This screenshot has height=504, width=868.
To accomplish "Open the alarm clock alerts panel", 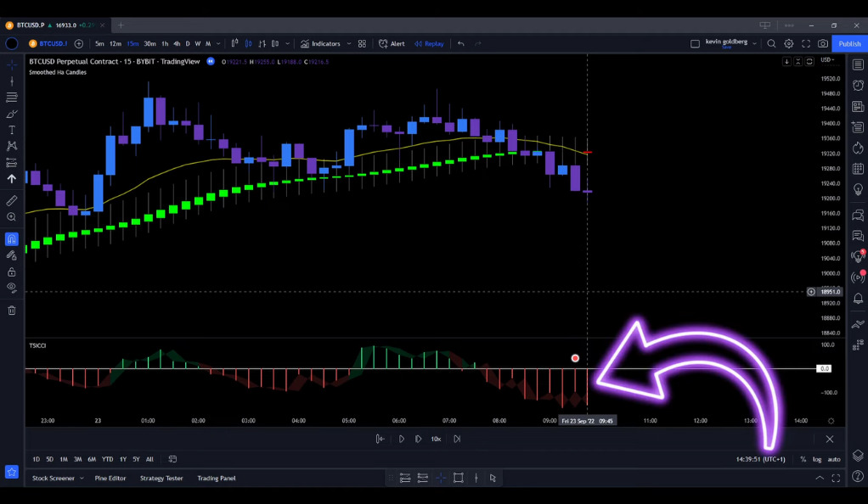I will coord(858,86).
